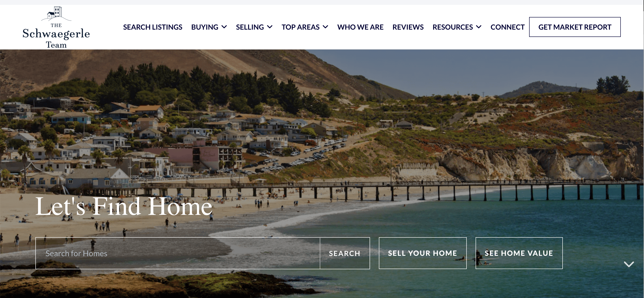Click the Resources menu label
The image size is (644, 298).
(453, 27)
